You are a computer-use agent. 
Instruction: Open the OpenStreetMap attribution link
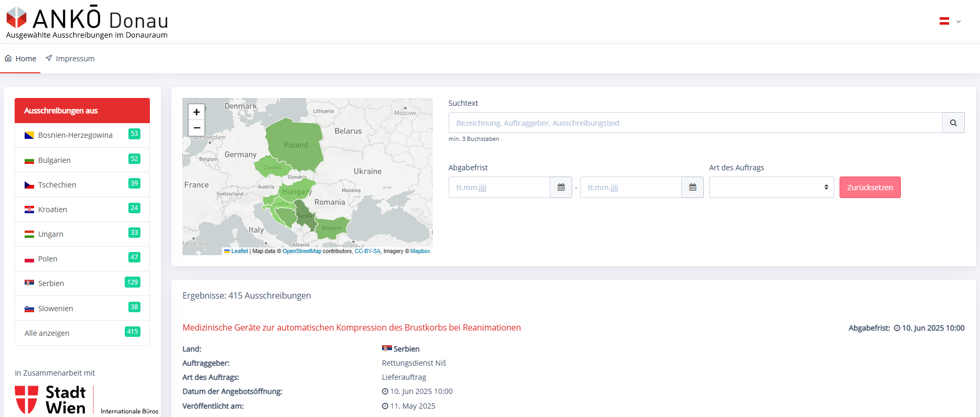(x=302, y=251)
